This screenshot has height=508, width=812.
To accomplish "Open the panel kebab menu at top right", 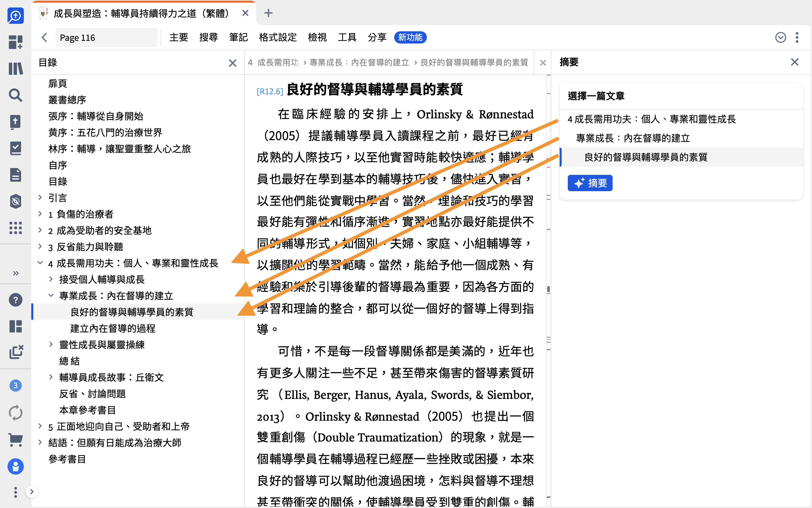I will [x=797, y=37].
